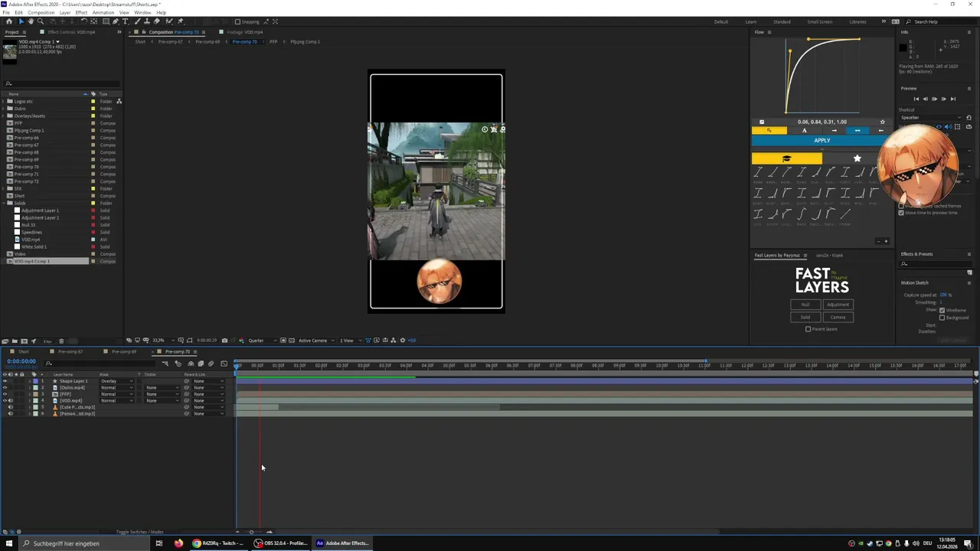This screenshot has width=980, height=551.
Task: Delete selected project item via trash icon
Action: [61, 341]
